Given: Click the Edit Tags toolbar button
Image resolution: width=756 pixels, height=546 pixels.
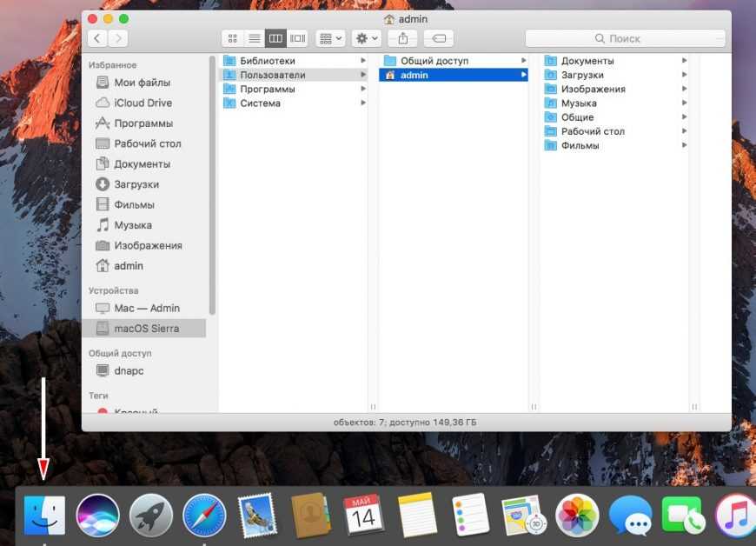Looking at the screenshot, I should pos(438,38).
